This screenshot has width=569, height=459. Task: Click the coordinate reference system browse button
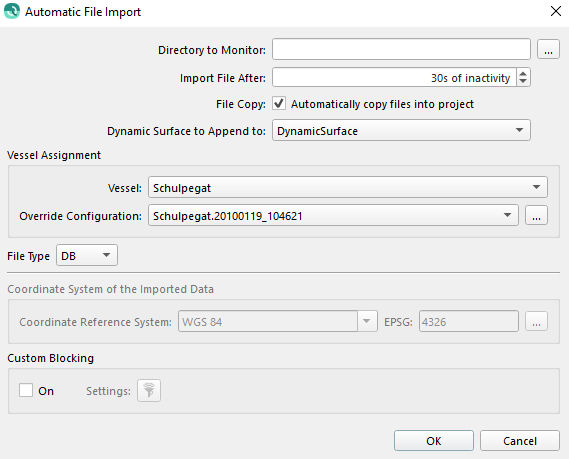coord(536,321)
